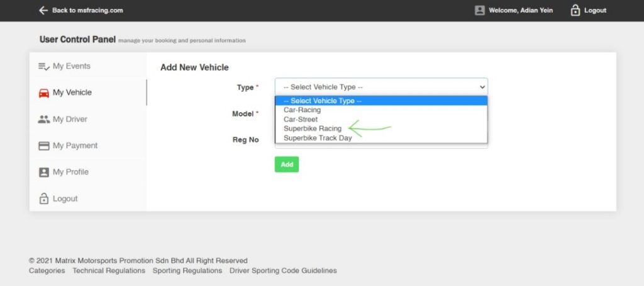The width and height of the screenshot is (644, 286).
Task: Click the user profile icon beside Welcome
Action: click(480, 10)
